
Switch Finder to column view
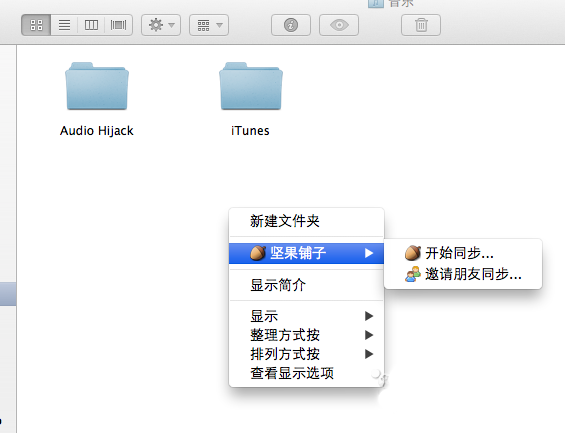point(91,25)
